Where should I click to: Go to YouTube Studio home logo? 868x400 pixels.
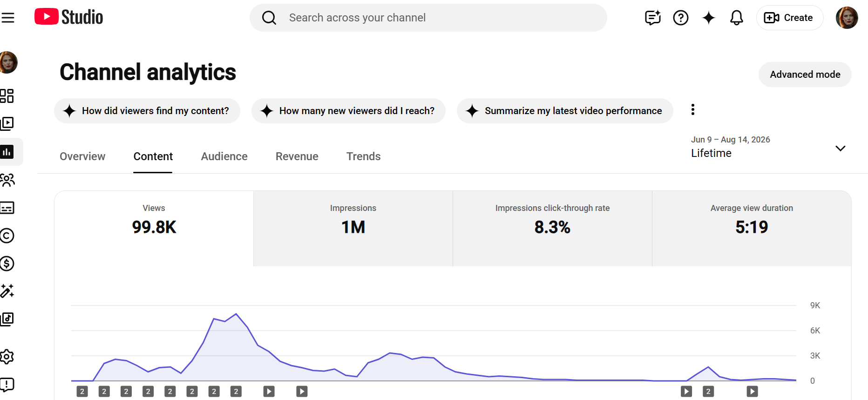tap(69, 17)
